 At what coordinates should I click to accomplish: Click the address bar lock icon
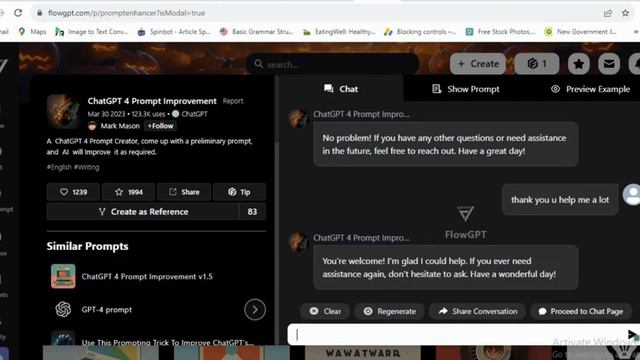coord(40,13)
